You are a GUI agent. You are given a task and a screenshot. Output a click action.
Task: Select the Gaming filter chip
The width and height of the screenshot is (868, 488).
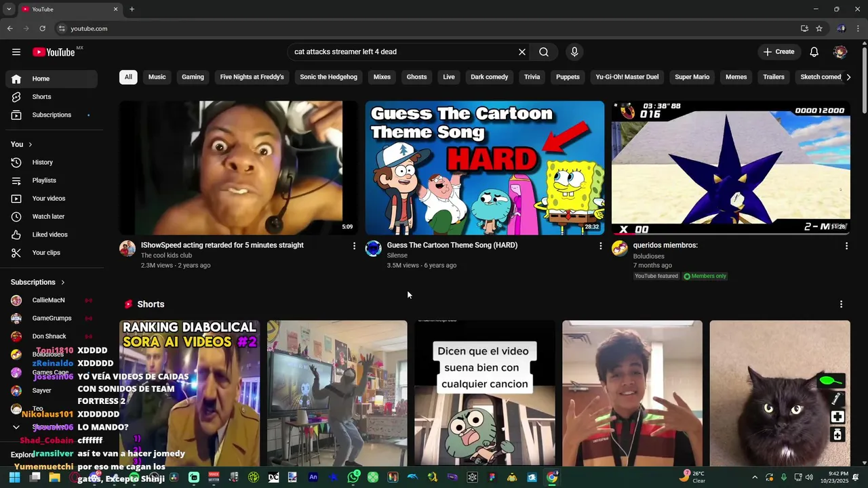point(193,77)
